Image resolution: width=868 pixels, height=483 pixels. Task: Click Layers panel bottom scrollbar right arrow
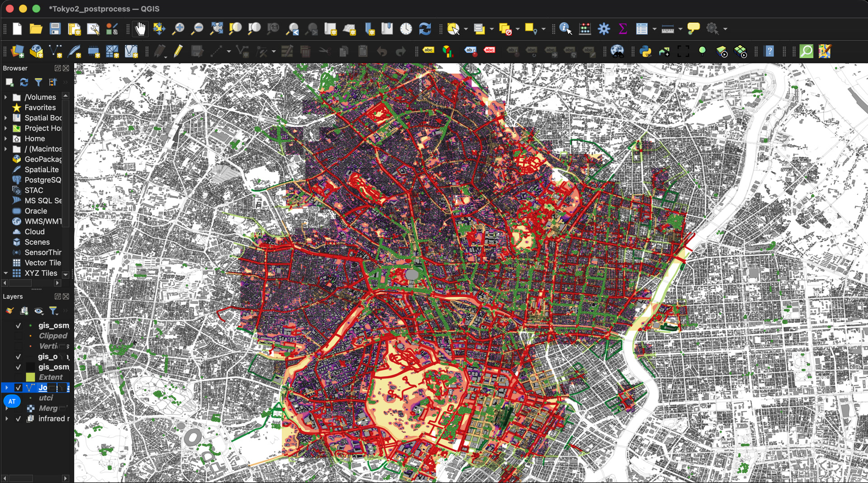coord(66,478)
